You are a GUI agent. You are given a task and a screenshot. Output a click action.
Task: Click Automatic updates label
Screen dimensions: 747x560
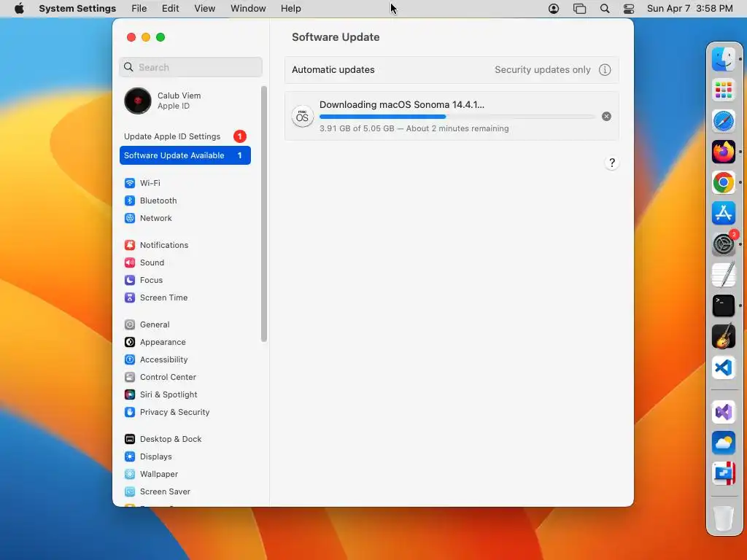click(x=333, y=70)
